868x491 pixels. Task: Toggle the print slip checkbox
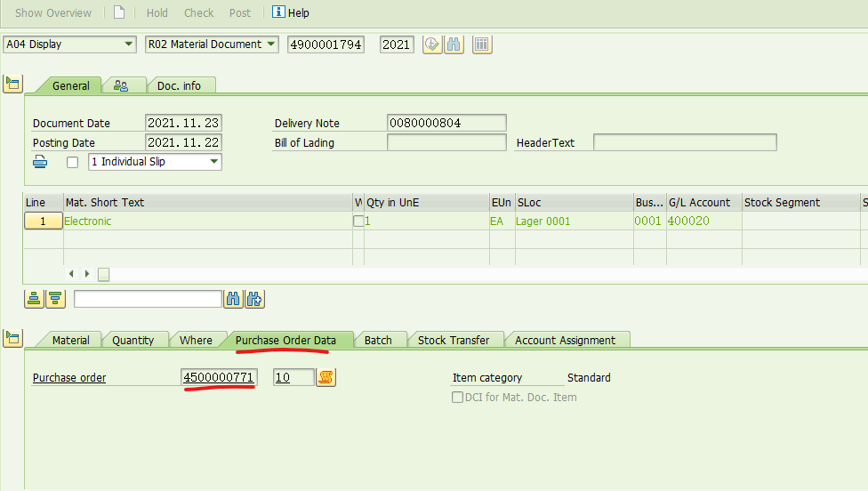73,162
